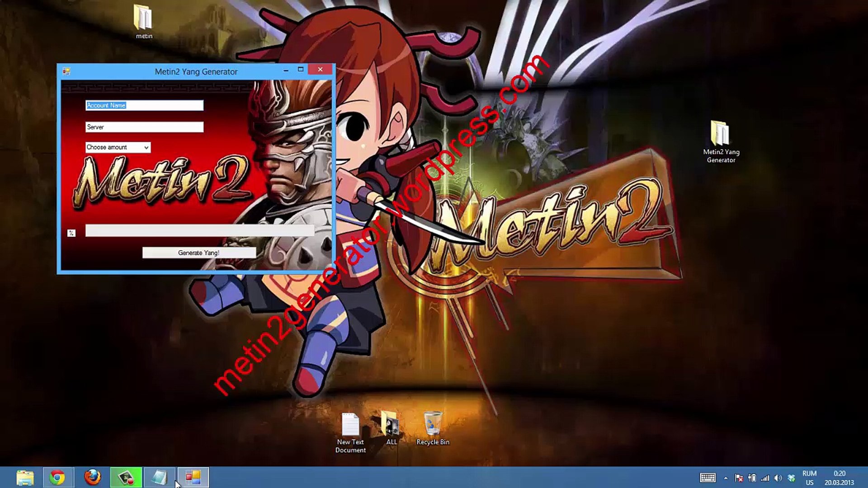Screen dimensions: 868x488
Task: Click the Server input field
Action: click(x=144, y=127)
